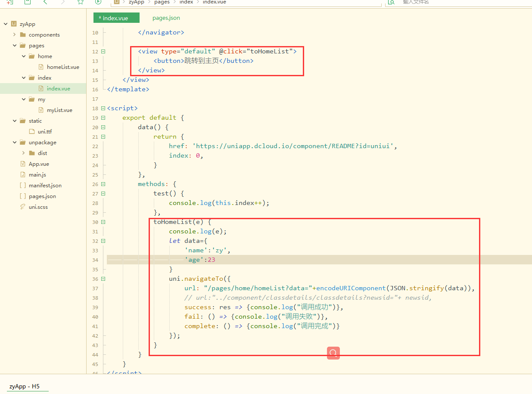Click the closing </template> tag
Screen dimensions: 532x394
[x=128, y=90]
